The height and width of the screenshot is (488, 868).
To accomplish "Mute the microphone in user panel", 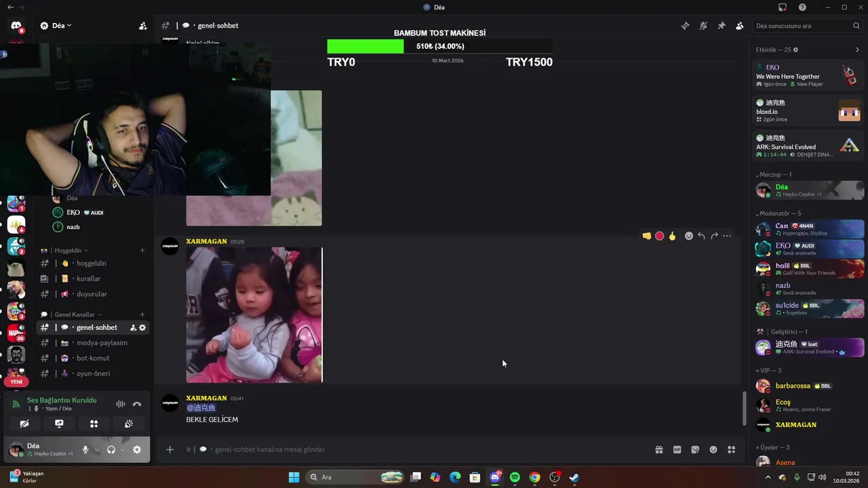I will pos(85,449).
